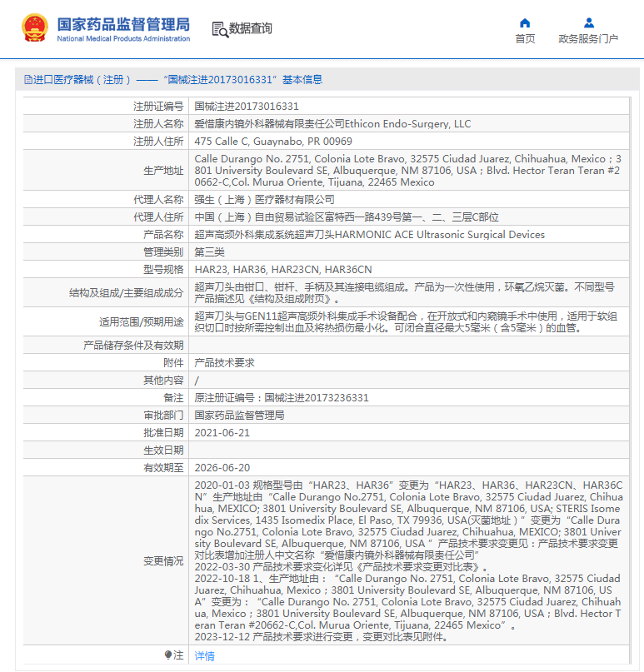Click the 代理人名称 row label

158,200
